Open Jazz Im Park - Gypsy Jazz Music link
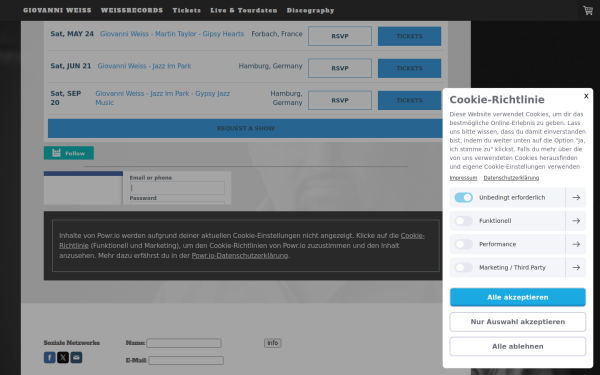The image size is (600, 375). [x=163, y=98]
